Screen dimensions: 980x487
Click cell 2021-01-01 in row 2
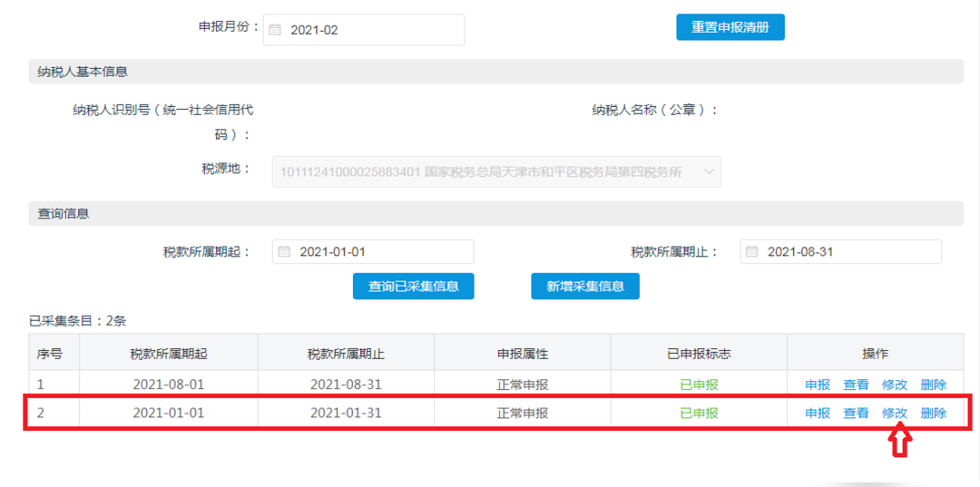click(169, 413)
